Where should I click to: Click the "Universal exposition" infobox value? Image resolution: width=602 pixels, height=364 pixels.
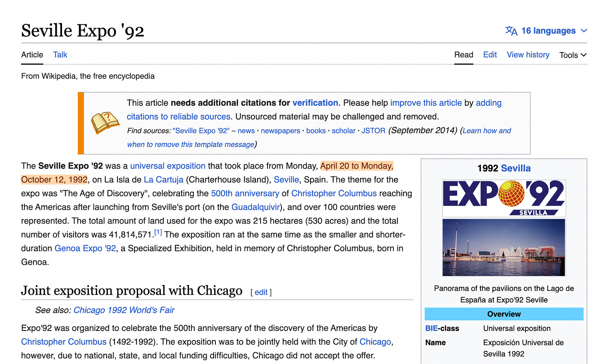[517, 328]
